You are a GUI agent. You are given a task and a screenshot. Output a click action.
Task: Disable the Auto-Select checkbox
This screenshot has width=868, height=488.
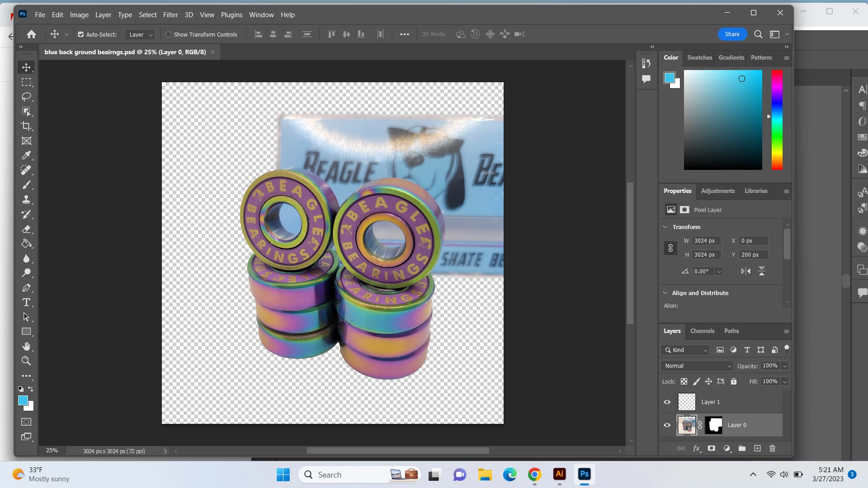click(x=81, y=34)
